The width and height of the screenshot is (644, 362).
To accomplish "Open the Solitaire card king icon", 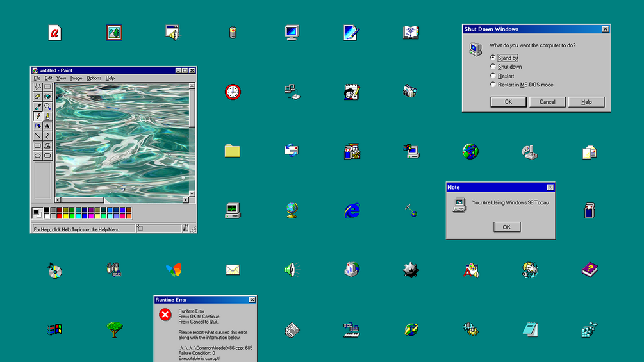I will 352,151.
